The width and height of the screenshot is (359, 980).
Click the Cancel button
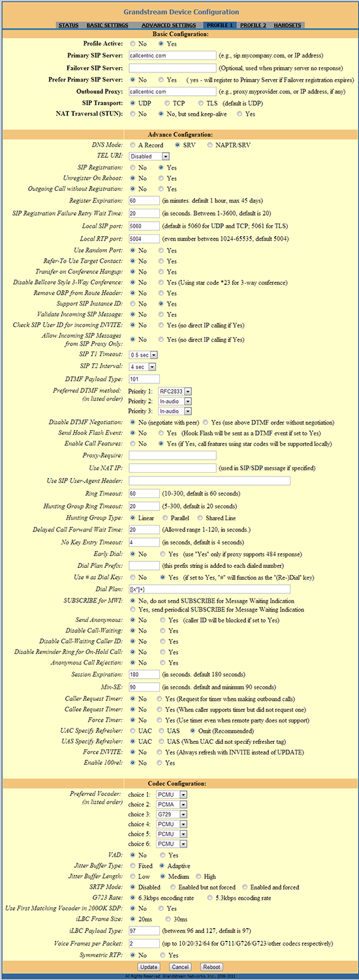[180, 966]
